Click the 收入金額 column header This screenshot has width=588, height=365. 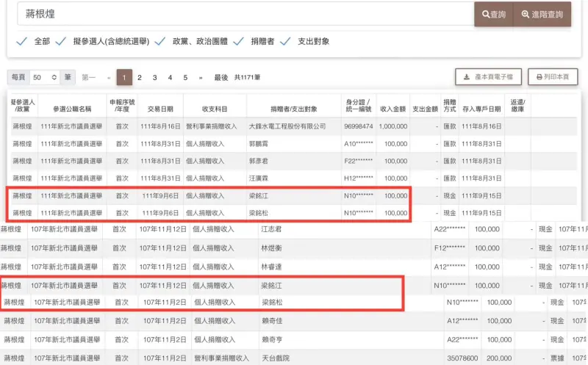(393, 109)
